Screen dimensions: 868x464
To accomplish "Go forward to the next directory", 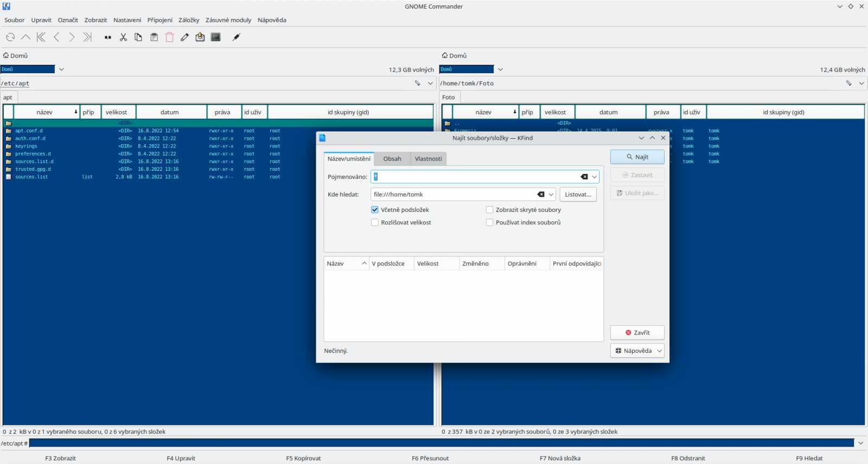I will [72, 37].
